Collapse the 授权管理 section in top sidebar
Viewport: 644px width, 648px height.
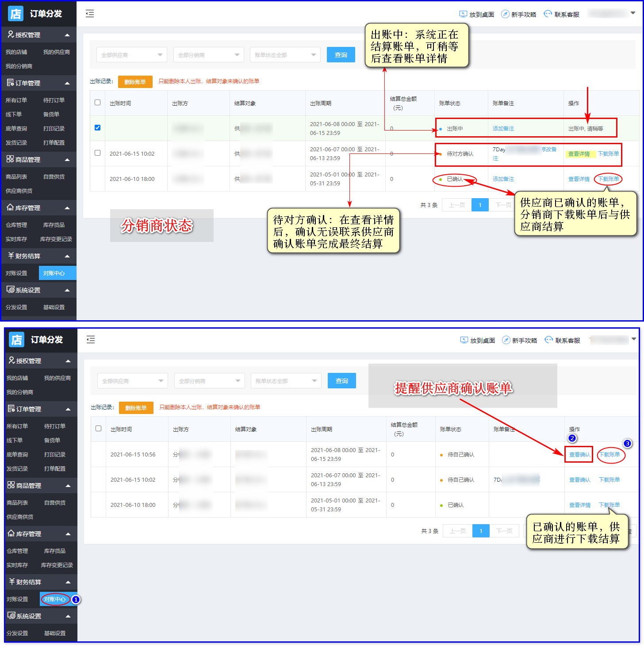67,35
